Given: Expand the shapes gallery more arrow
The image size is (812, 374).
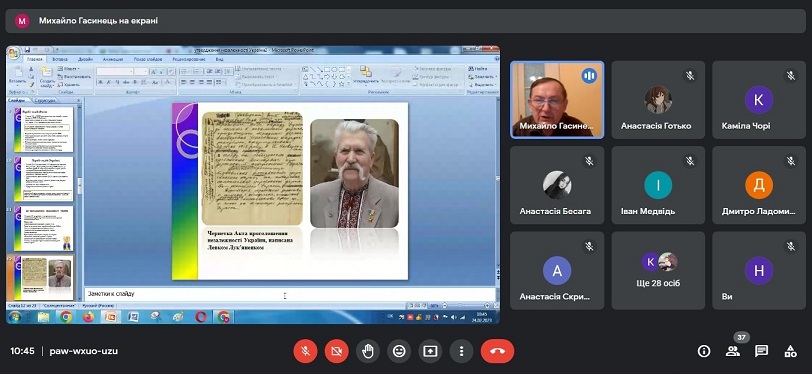Looking at the screenshot, I should tap(350, 84).
